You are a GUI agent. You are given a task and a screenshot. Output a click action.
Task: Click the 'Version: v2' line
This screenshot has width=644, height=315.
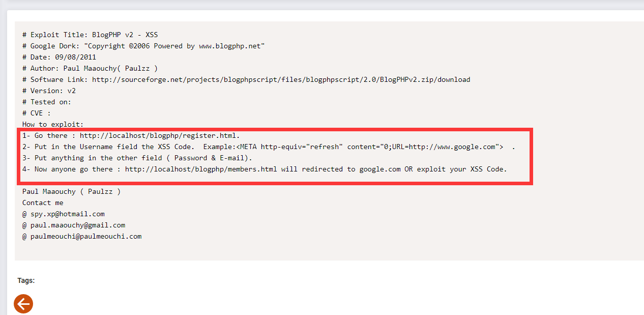coord(49,91)
